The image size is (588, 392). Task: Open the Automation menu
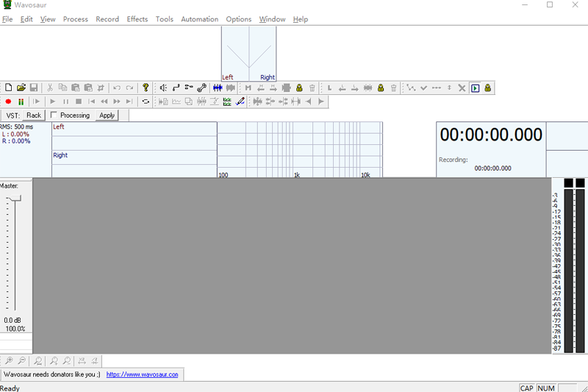click(x=199, y=19)
